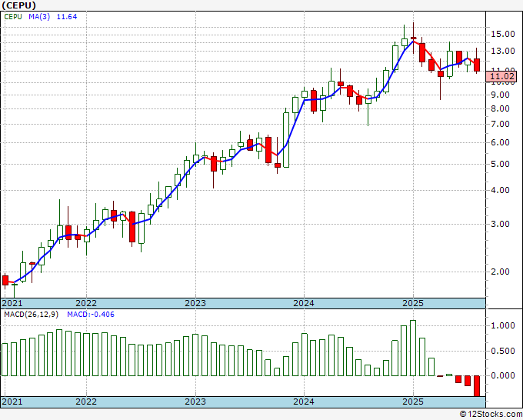Click the 2024 label on price chart axis
Image resolution: width=523 pixels, height=420 pixels.
(304, 303)
